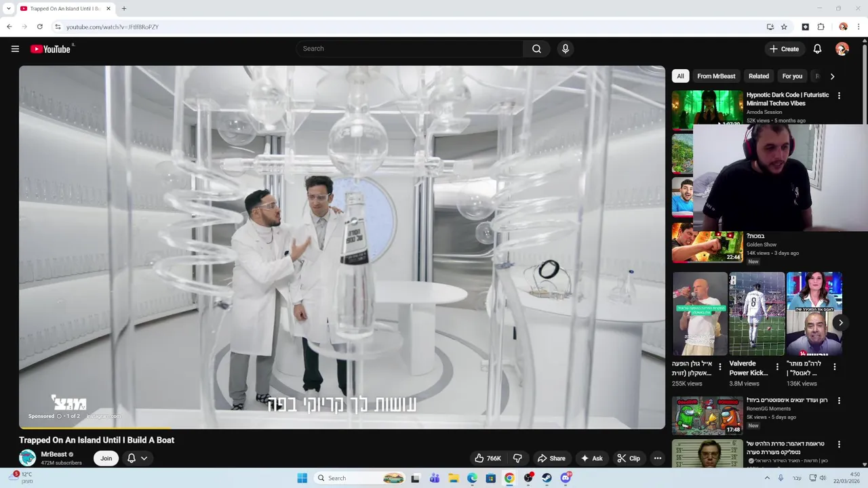Open Windows Start menu

[x=302, y=478]
